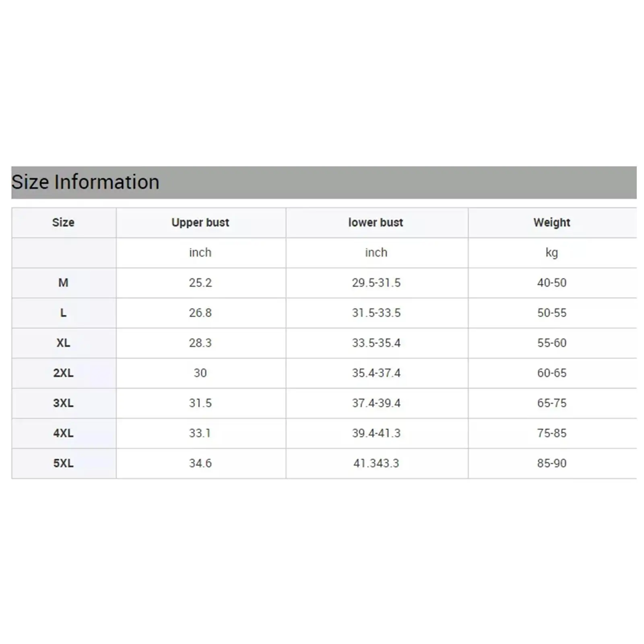
Task: Click the 2XL size row label
Action: pyautogui.click(x=63, y=373)
